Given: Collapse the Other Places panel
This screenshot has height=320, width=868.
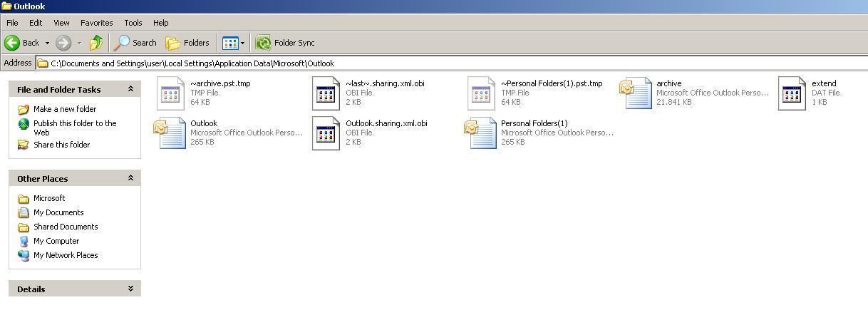Looking at the screenshot, I should pyautogui.click(x=130, y=178).
